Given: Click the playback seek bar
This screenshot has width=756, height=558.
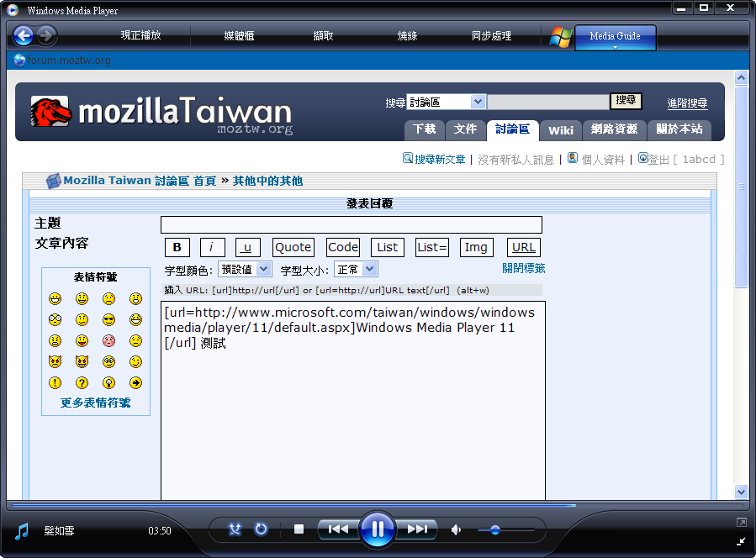Looking at the screenshot, I should (378, 505).
